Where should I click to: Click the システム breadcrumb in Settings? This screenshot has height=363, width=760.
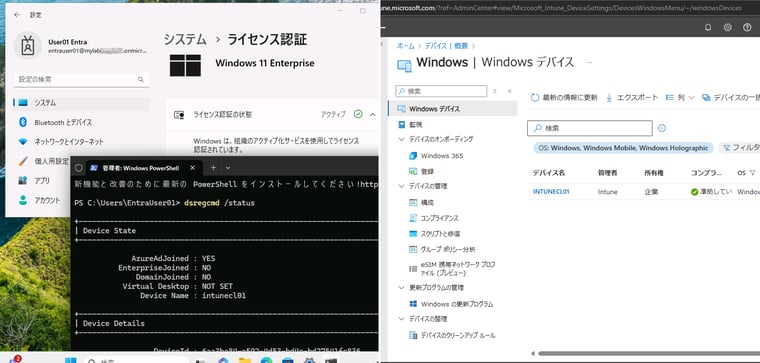click(185, 40)
